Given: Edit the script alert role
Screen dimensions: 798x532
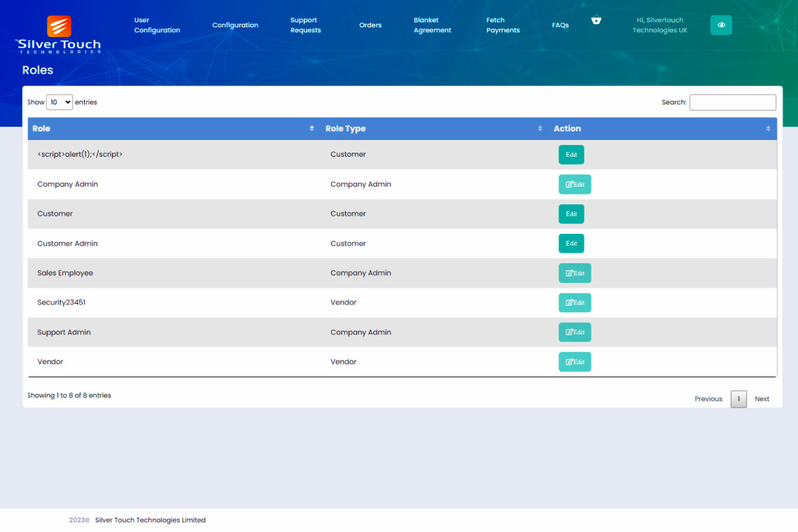Looking at the screenshot, I should pyautogui.click(x=571, y=155).
